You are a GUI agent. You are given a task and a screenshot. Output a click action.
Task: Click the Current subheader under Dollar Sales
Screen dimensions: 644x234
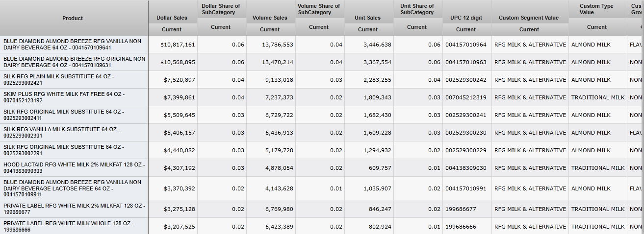point(172,29)
